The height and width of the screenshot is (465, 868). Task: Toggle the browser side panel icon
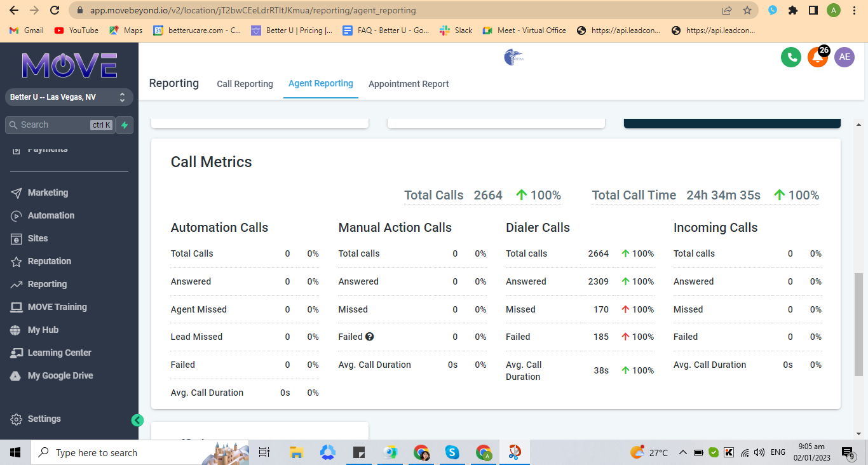pyautogui.click(x=813, y=10)
